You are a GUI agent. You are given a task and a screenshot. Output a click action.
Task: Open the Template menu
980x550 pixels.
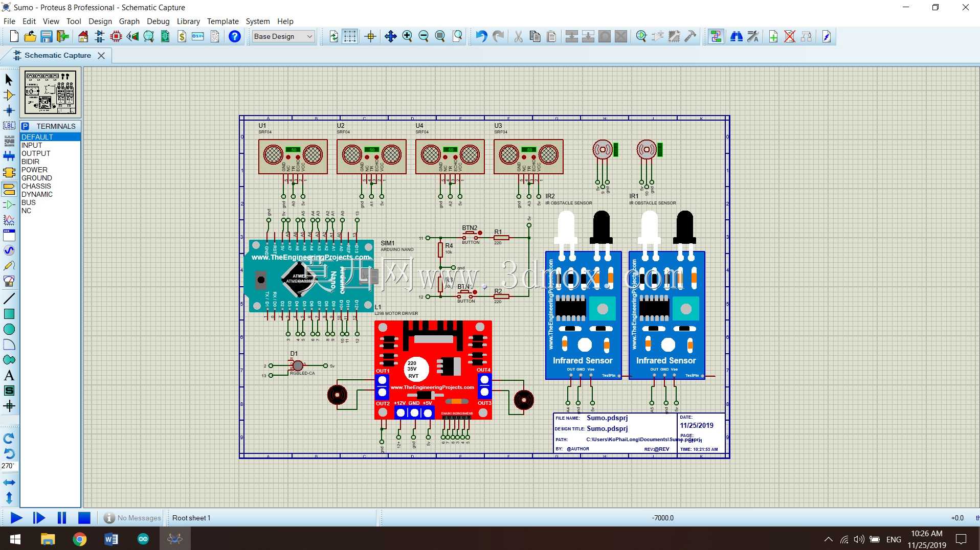click(222, 21)
